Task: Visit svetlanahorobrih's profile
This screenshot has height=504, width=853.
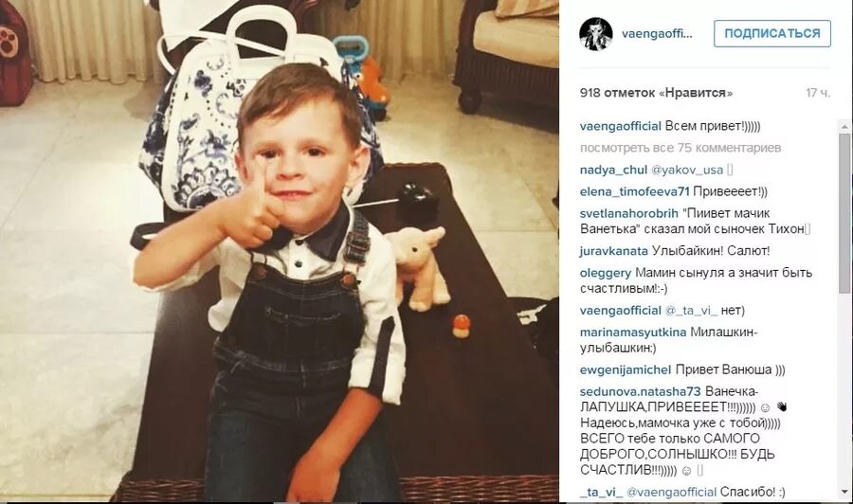Action: click(x=629, y=213)
